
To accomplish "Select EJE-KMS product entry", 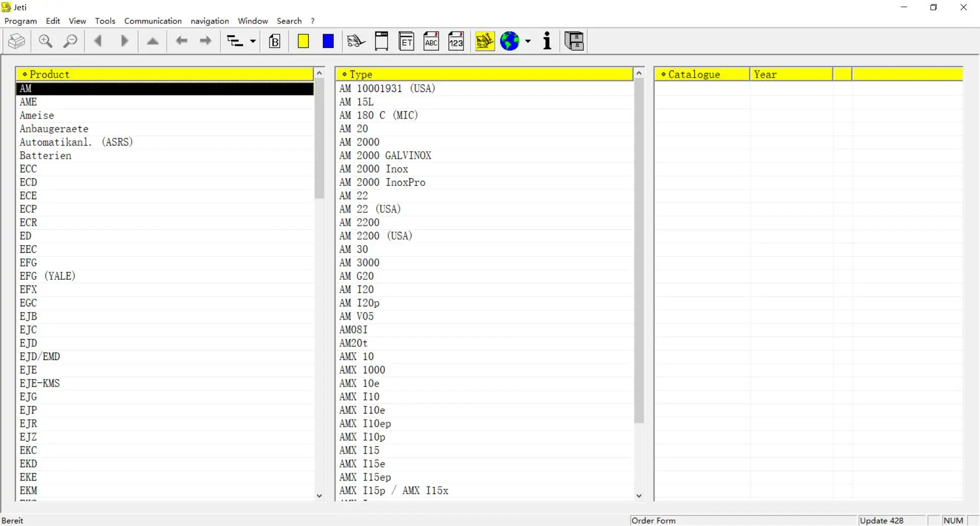I will [x=165, y=384].
